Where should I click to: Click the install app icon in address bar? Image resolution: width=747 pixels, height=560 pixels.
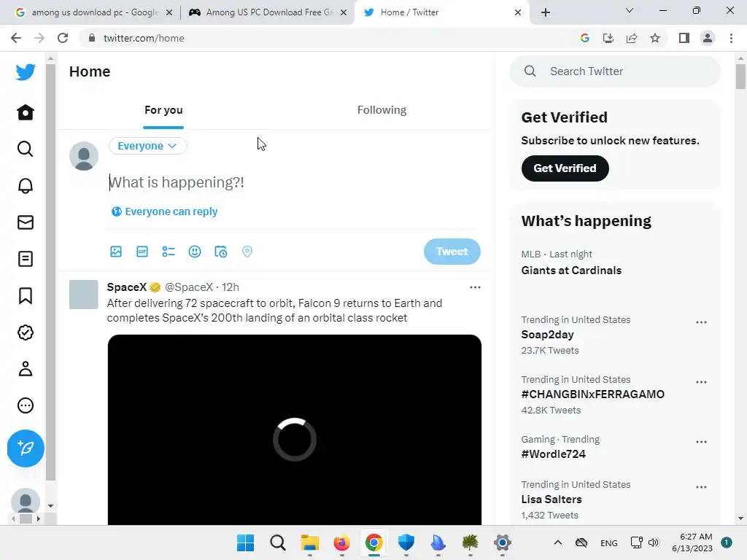608,38
